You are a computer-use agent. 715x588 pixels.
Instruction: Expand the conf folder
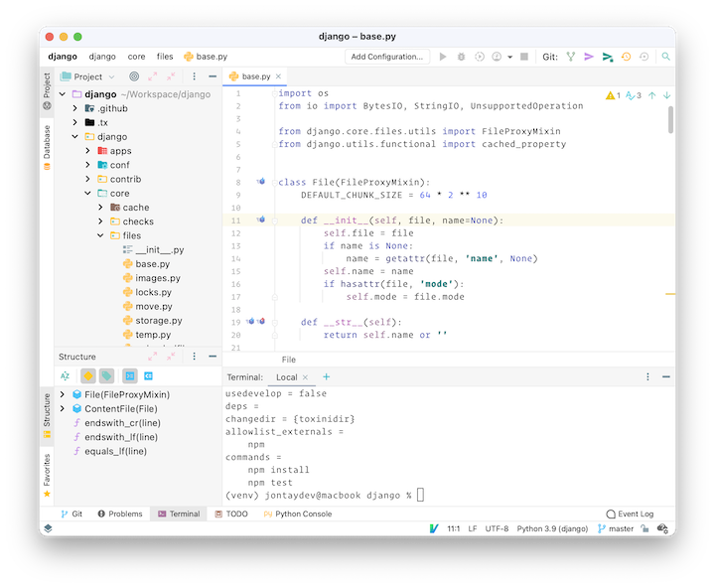coord(87,165)
